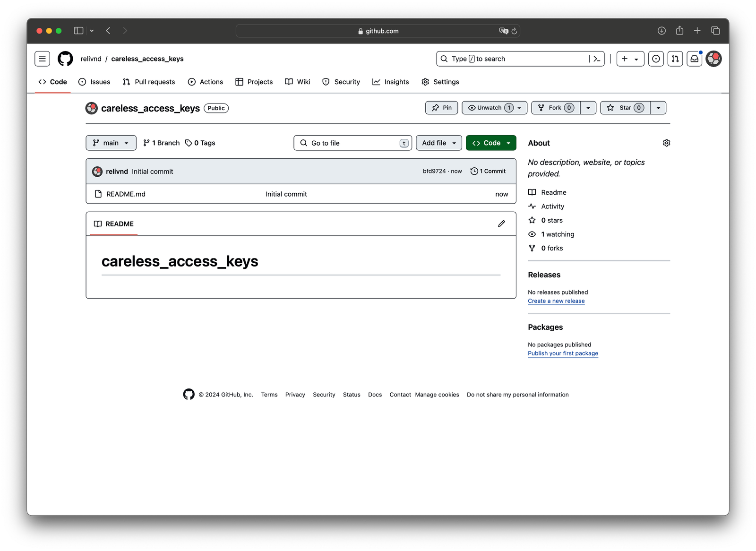Image resolution: width=756 pixels, height=551 pixels.
Task: Pin the repository to profile
Action: click(441, 108)
